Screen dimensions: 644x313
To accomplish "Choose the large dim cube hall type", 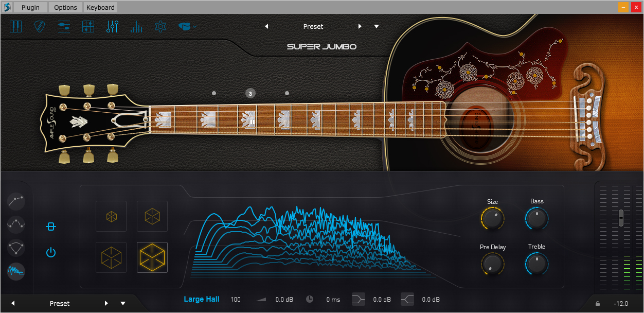I will 111,257.
